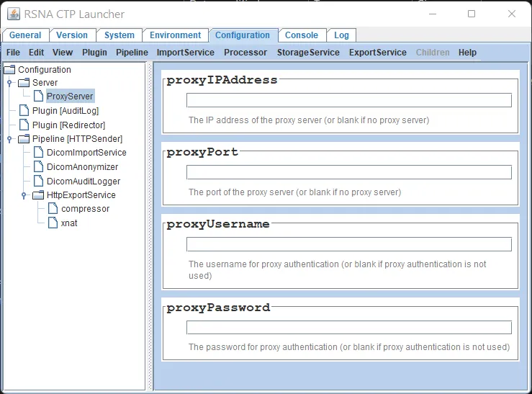Click the Server folder icon
Viewport: 532px width, 394px height.
tap(24, 82)
